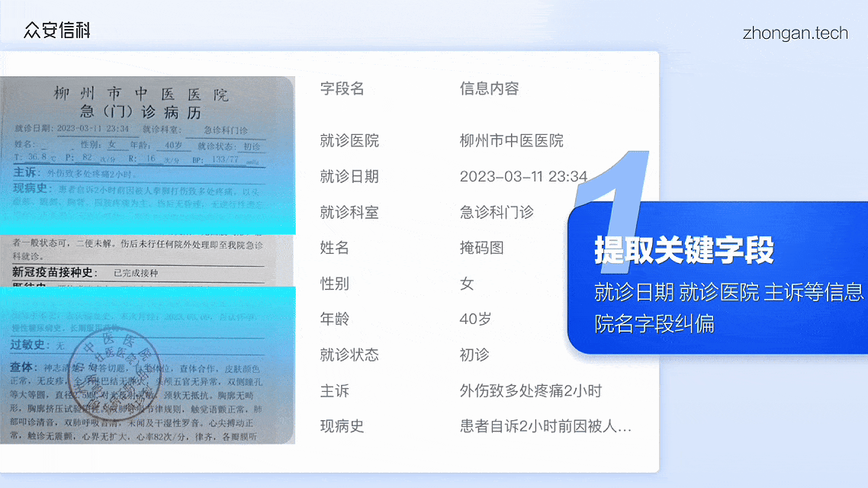The image size is (868, 488).
Task: Click the 柳州市中医医院 value
Action: [511, 141]
